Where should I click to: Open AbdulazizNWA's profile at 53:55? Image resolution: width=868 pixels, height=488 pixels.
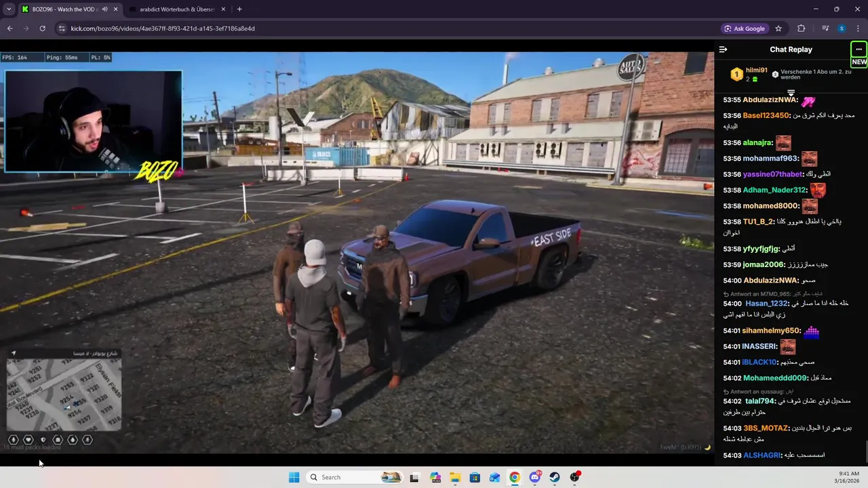[770, 100]
